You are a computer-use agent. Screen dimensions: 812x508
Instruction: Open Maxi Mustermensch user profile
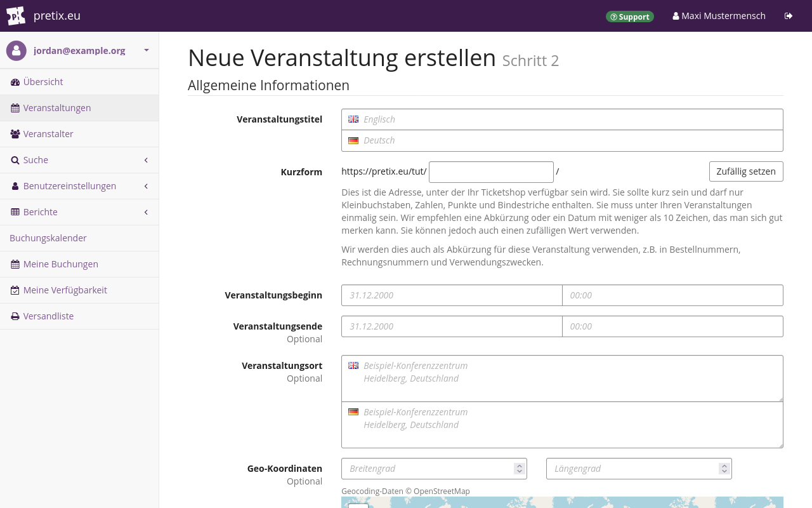(x=719, y=16)
